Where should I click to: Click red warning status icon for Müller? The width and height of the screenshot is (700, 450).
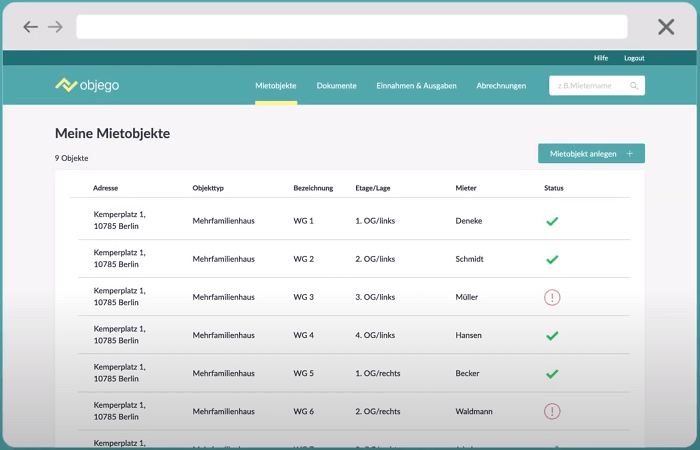point(552,297)
